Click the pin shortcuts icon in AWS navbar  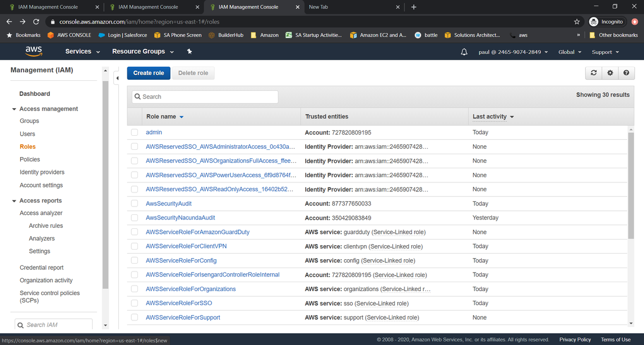click(x=190, y=52)
